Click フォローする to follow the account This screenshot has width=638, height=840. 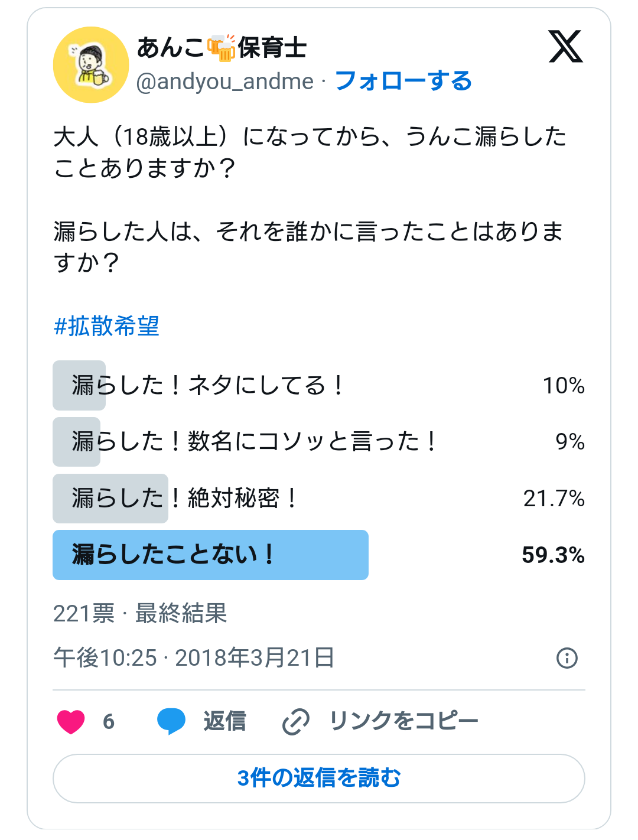(403, 81)
